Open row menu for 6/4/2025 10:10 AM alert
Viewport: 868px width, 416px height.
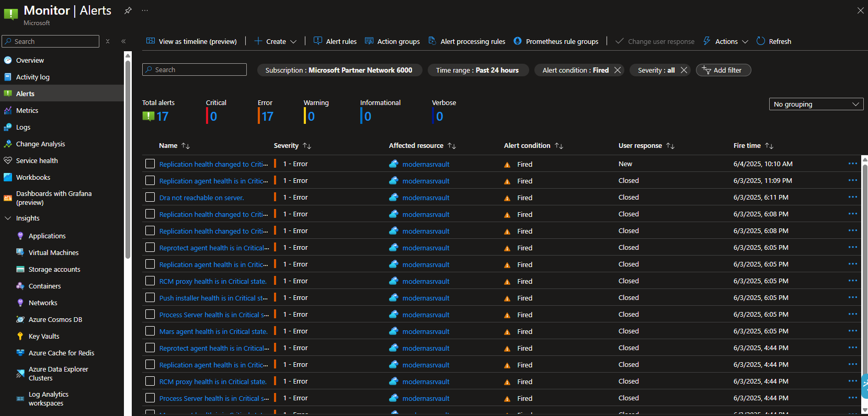[x=852, y=164]
